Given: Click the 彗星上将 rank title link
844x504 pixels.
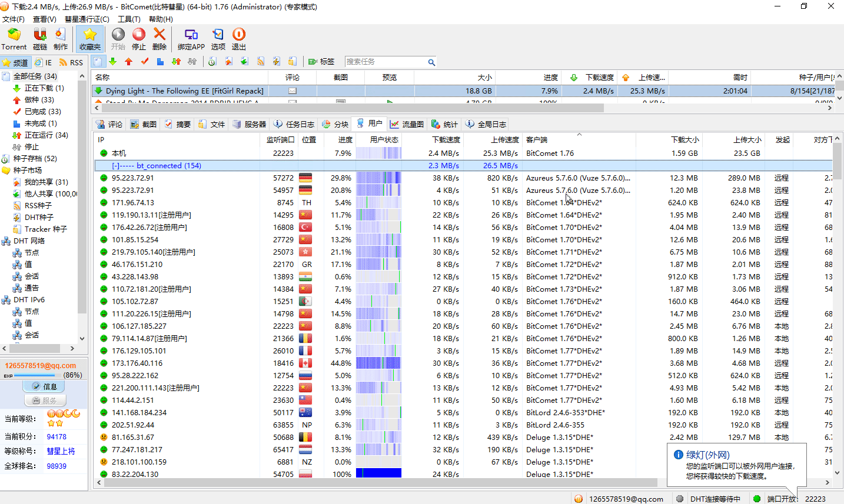Looking at the screenshot, I should 61,451.
